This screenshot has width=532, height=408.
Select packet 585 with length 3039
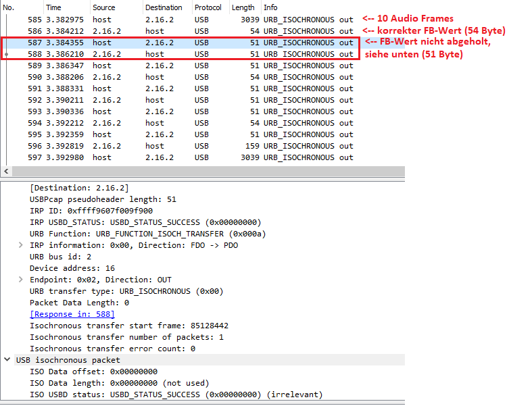tap(203, 20)
